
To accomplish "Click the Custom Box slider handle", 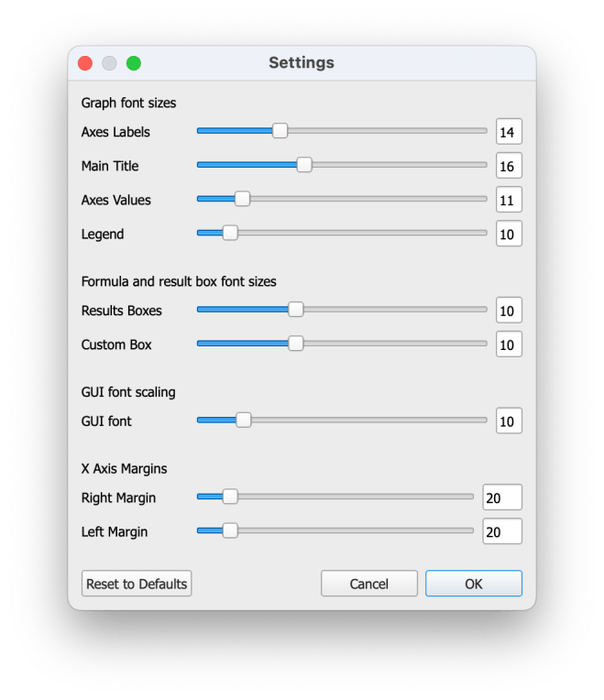I will pos(295,344).
